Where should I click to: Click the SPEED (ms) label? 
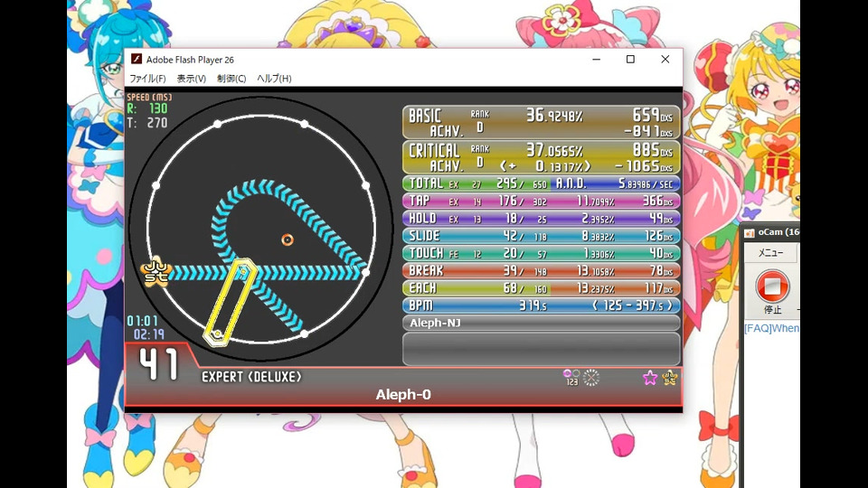(149, 98)
